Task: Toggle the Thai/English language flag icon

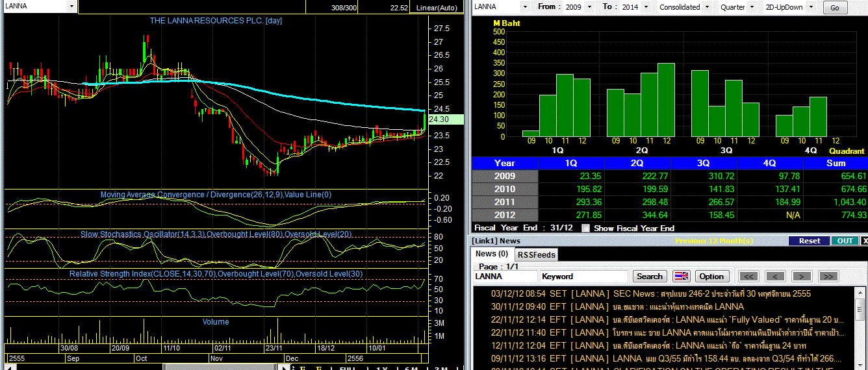Action: 682,276
